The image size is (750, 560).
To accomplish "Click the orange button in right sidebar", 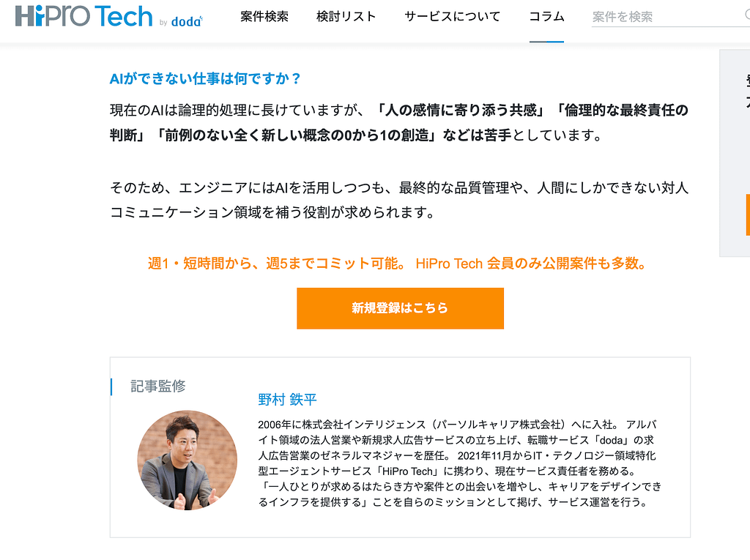I will point(747,214).
